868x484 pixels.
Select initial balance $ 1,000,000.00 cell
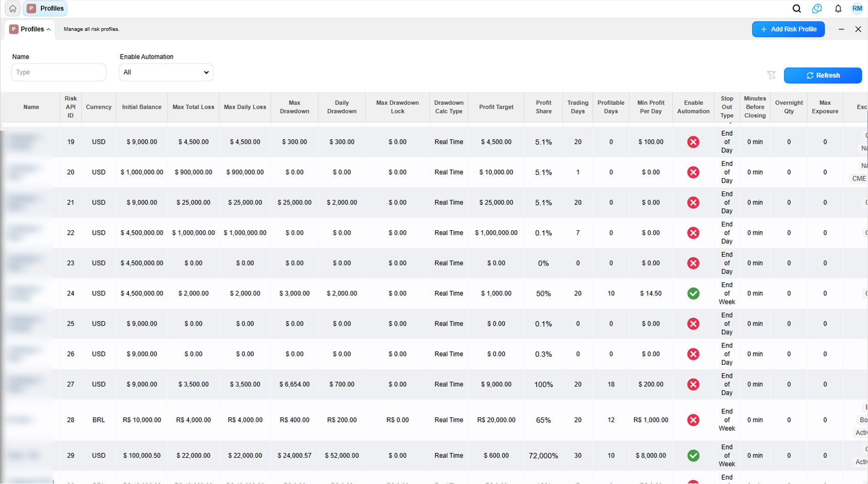(142, 172)
